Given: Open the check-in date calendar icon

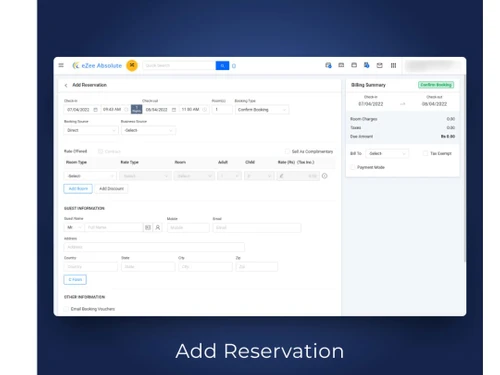Looking at the screenshot, I should pyautogui.click(x=95, y=110).
